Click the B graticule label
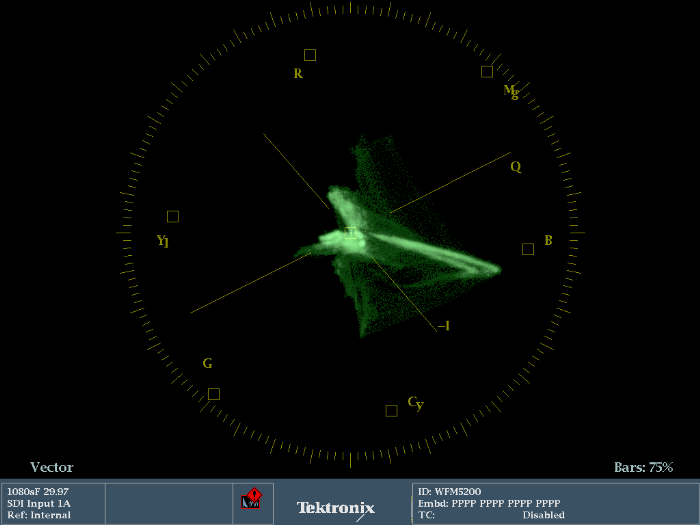The image size is (700, 525). 548,240
